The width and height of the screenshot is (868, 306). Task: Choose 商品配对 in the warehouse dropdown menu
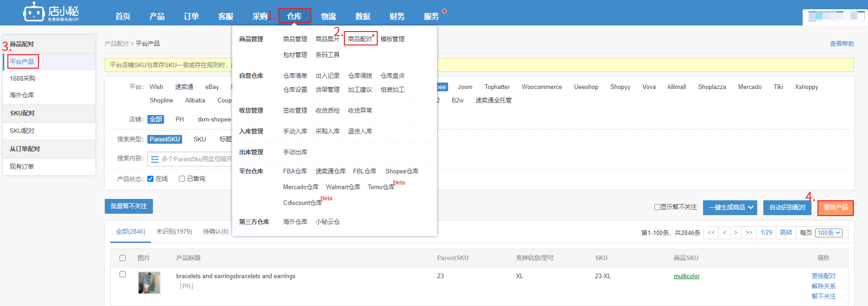coord(360,39)
